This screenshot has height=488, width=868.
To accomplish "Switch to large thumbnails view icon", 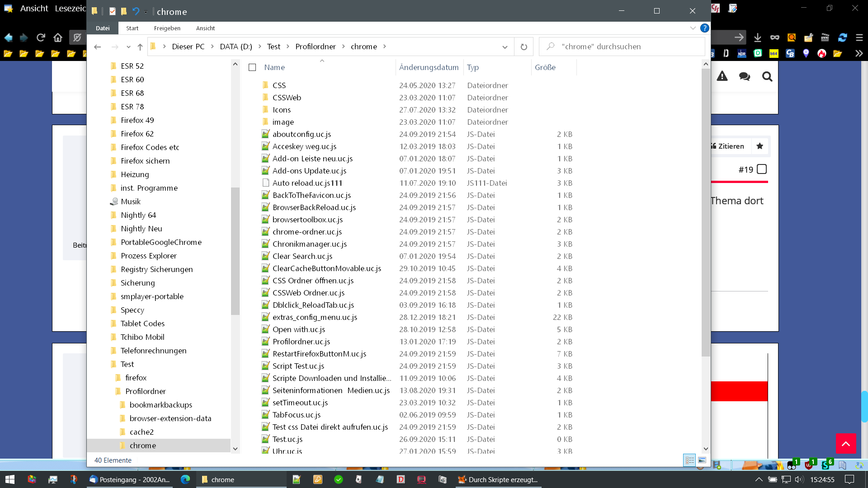I will pos(702,460).
